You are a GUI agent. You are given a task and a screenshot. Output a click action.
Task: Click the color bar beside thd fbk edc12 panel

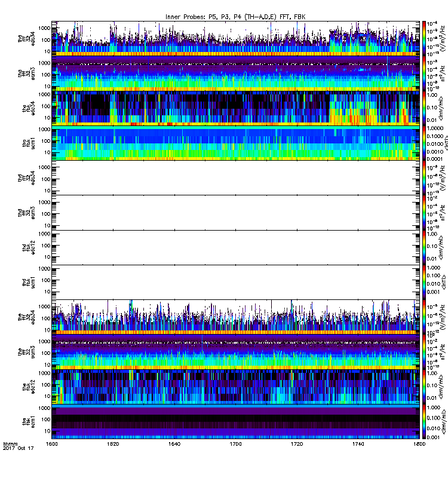tap(424, 247)
